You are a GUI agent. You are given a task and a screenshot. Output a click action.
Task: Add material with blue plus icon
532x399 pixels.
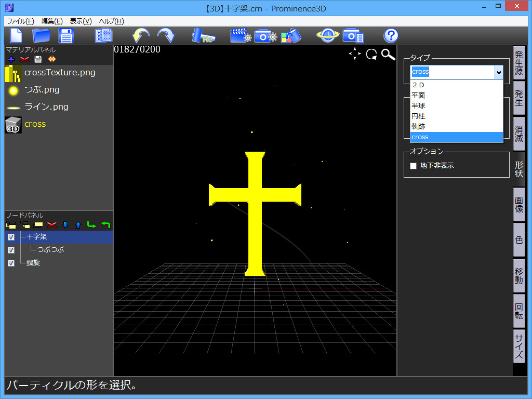[x=11, y=59]
